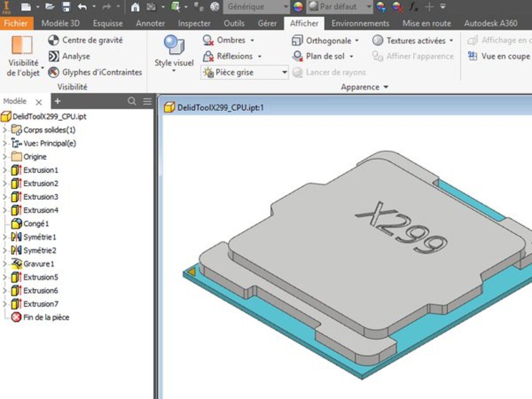
Task: Select Extrusion5 in the browser
Action: point(41,277)
